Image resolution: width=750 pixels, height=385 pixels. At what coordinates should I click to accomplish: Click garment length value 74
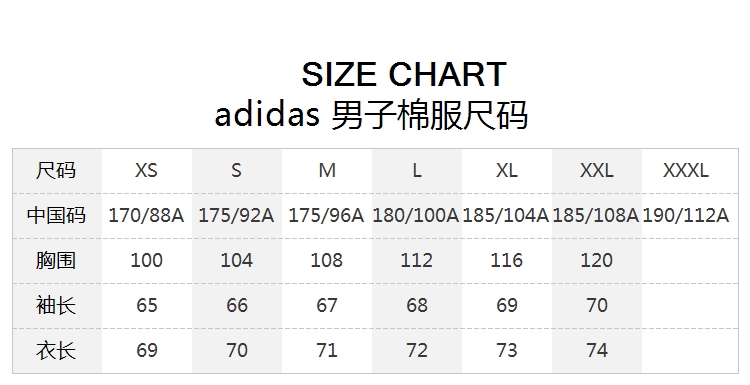(x=596, y=350)
